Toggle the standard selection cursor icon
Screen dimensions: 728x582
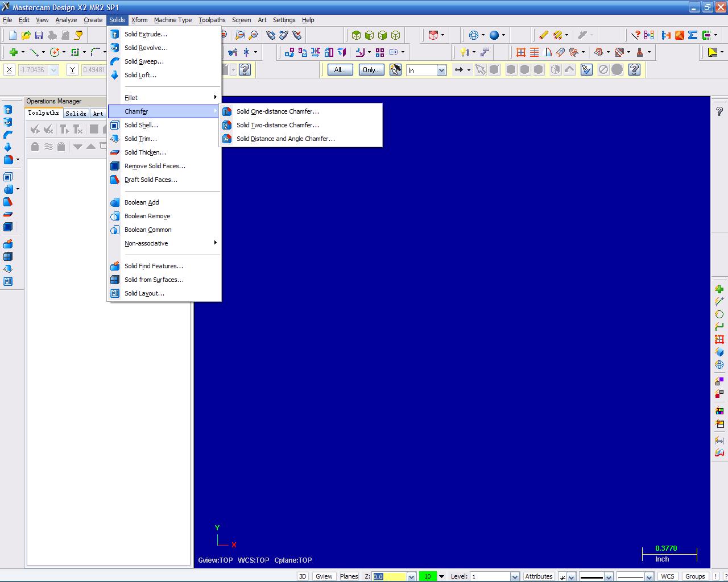tap(481, 70)
